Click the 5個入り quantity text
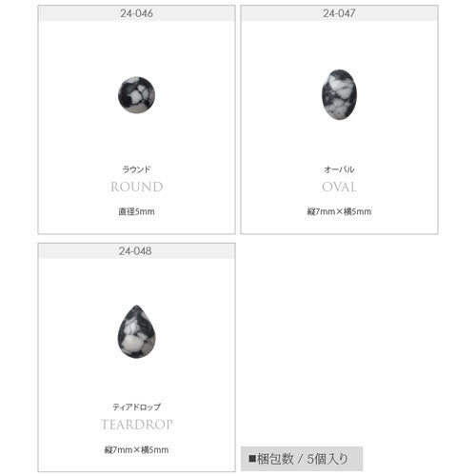The image size is (476, 476). point(327,459)
